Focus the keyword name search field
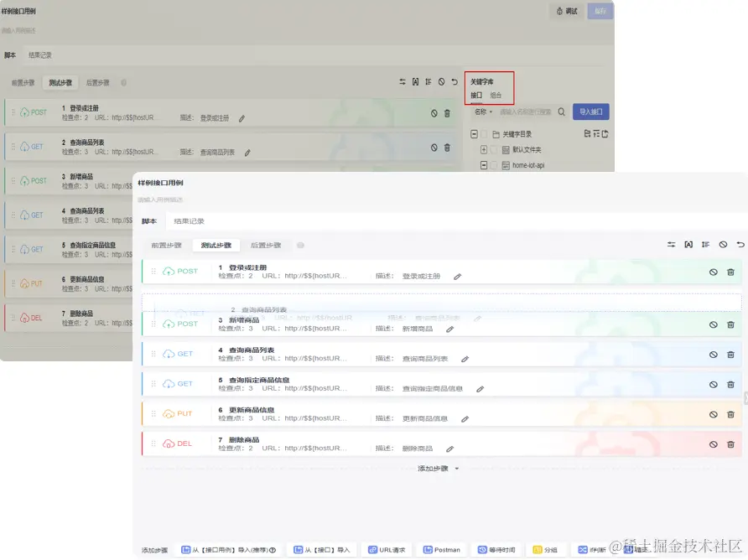 [x=525, y=111]
